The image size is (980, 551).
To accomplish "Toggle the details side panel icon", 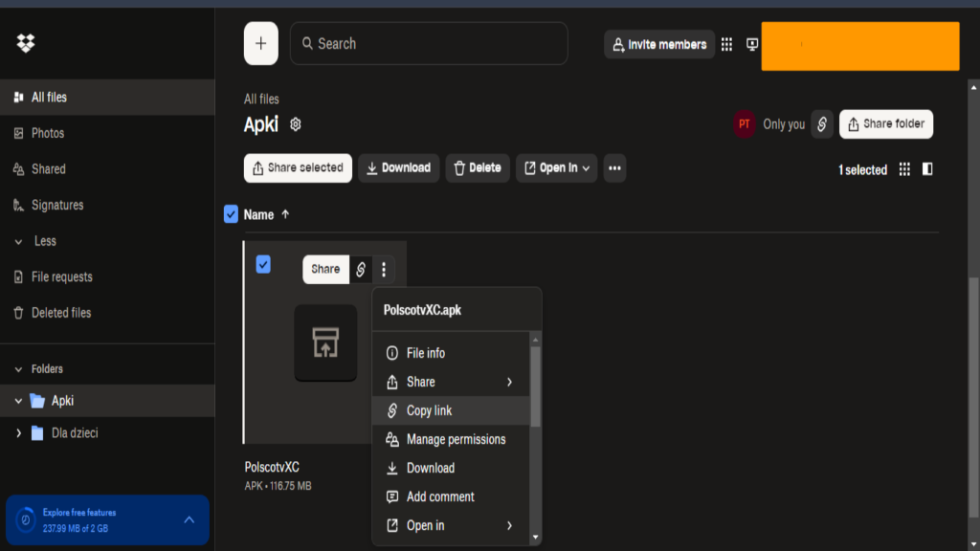I will (x=927, y=169).
